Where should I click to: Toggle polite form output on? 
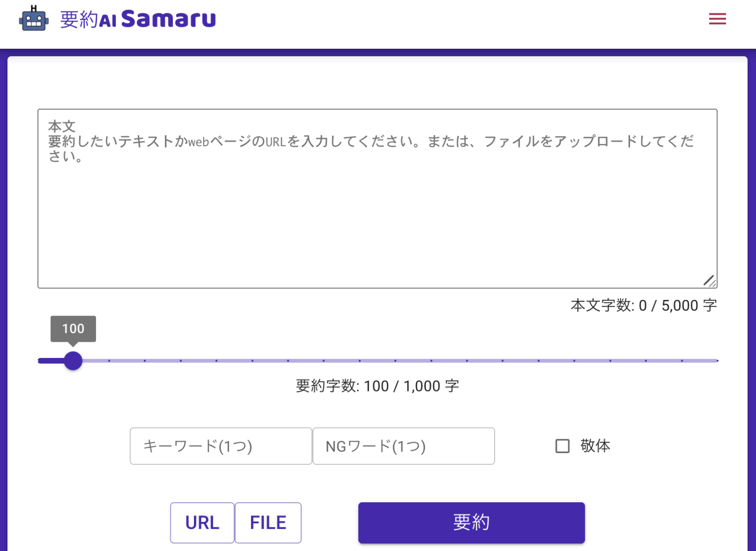[562, 446]
